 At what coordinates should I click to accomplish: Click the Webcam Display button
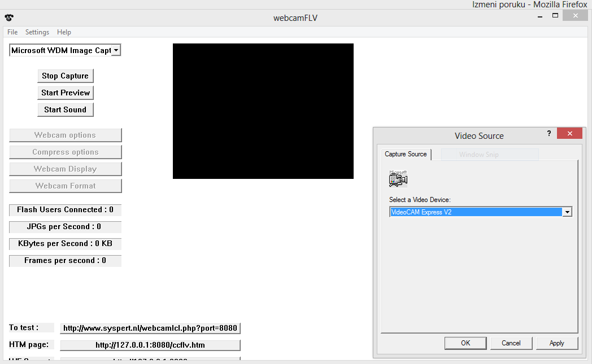pos(66,169)
